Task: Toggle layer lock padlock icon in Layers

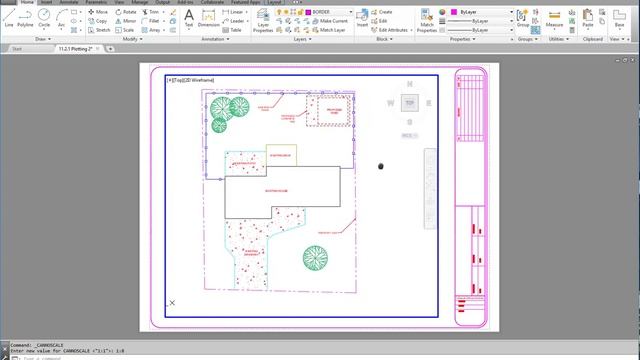Action: [x=300, y=12]
